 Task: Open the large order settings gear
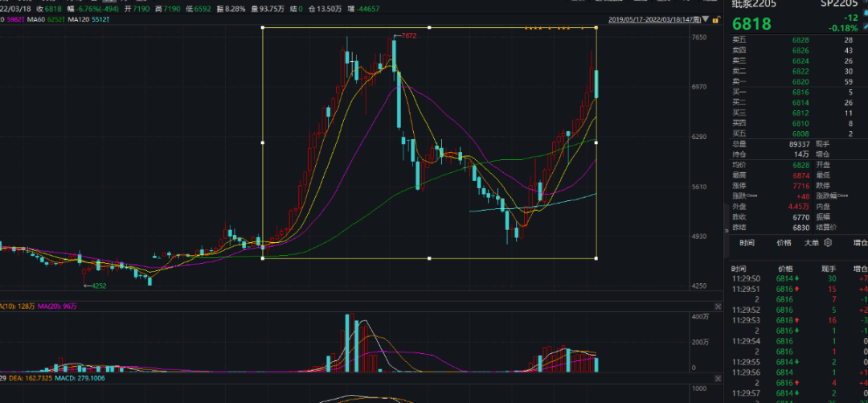point(828,242)
